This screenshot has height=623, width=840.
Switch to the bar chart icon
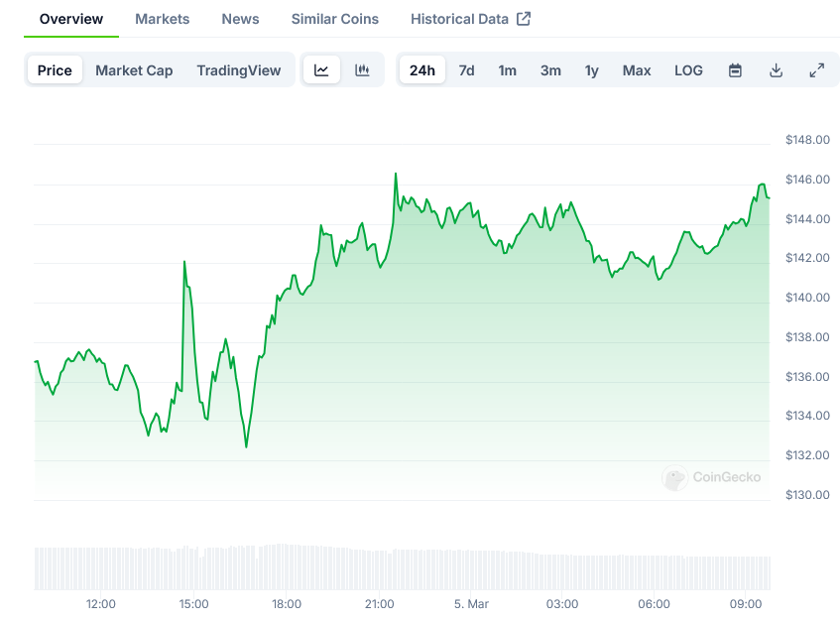(x=361, y=69)
